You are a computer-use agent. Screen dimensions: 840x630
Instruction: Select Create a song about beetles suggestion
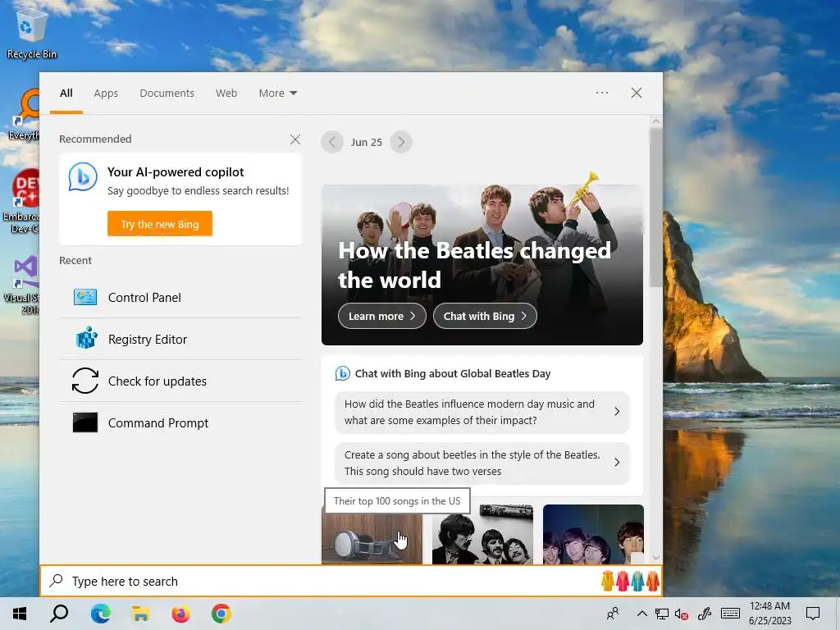pyautogui.click(x=482, y=463)
